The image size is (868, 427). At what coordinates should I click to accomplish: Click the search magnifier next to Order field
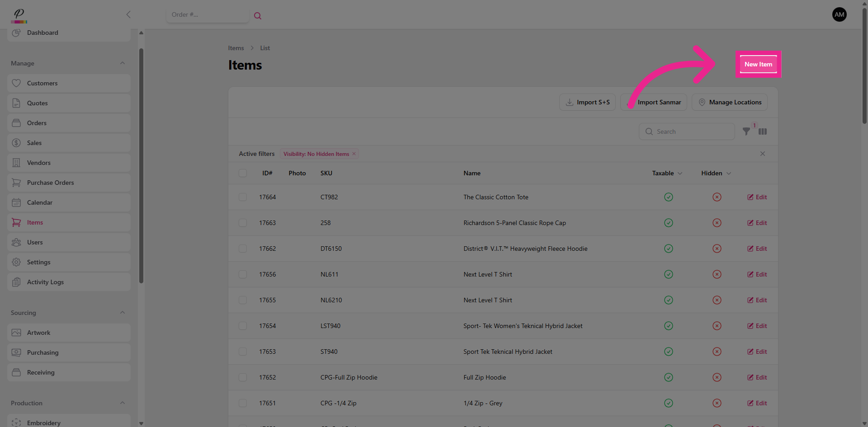click(x=258, y=16)
